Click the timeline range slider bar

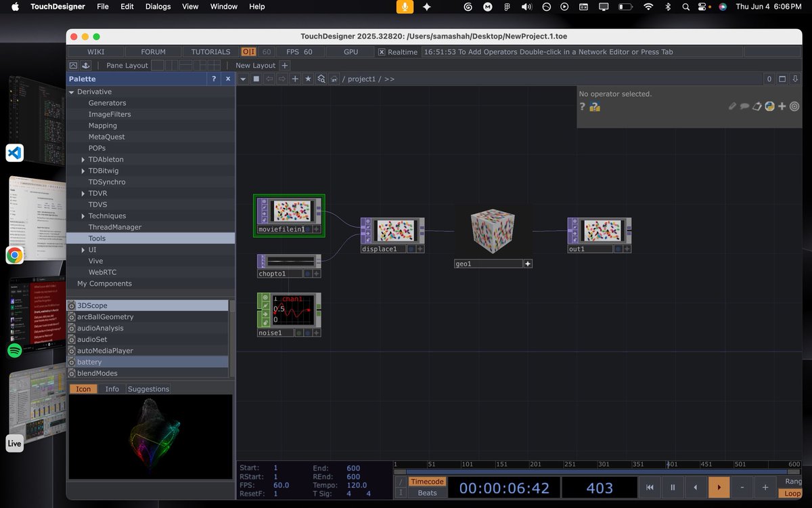point(596,471)
